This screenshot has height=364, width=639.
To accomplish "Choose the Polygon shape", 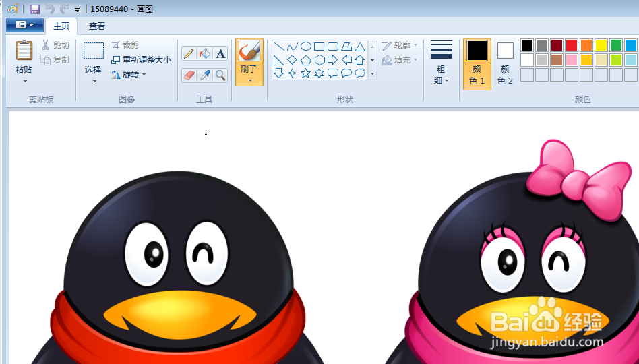I will point(346,46).
